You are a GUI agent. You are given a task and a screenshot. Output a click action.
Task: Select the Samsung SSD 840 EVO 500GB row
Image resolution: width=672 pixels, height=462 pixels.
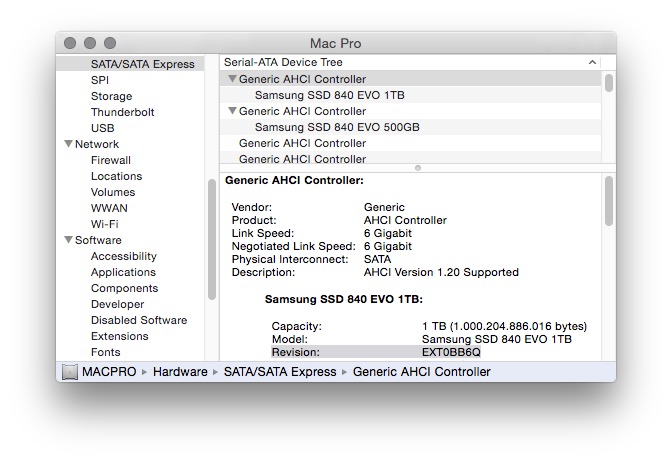point(411,127)
